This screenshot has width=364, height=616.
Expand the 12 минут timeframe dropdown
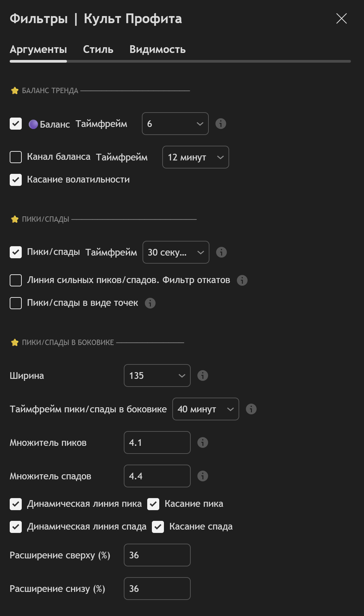(x=196, y=157)
